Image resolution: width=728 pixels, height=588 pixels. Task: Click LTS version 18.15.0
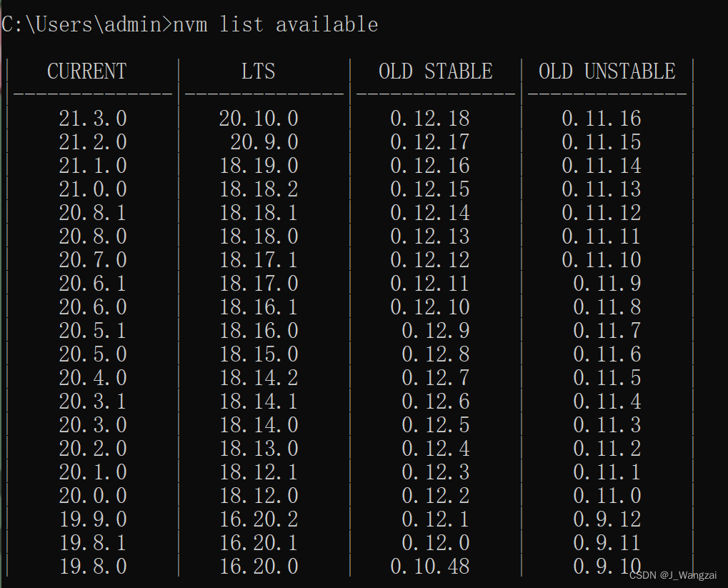tap(259, 354)
